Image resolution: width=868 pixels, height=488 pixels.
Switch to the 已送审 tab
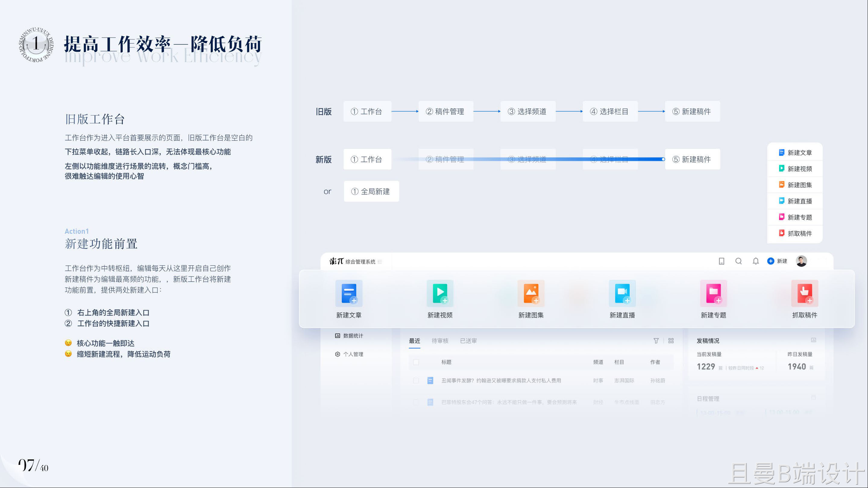(468, 341)
